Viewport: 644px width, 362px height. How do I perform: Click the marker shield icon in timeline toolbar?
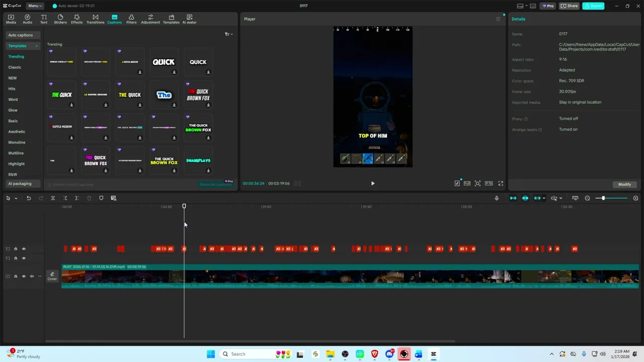coord(101,198)
